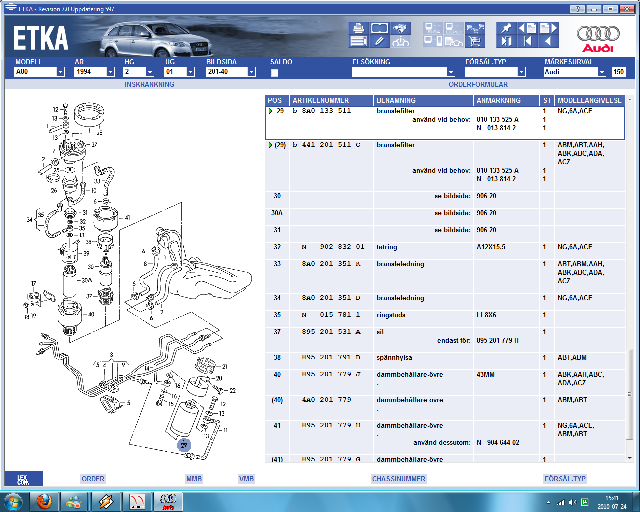
Task: Toggle the SALDO checkbox
Action: 275,73
